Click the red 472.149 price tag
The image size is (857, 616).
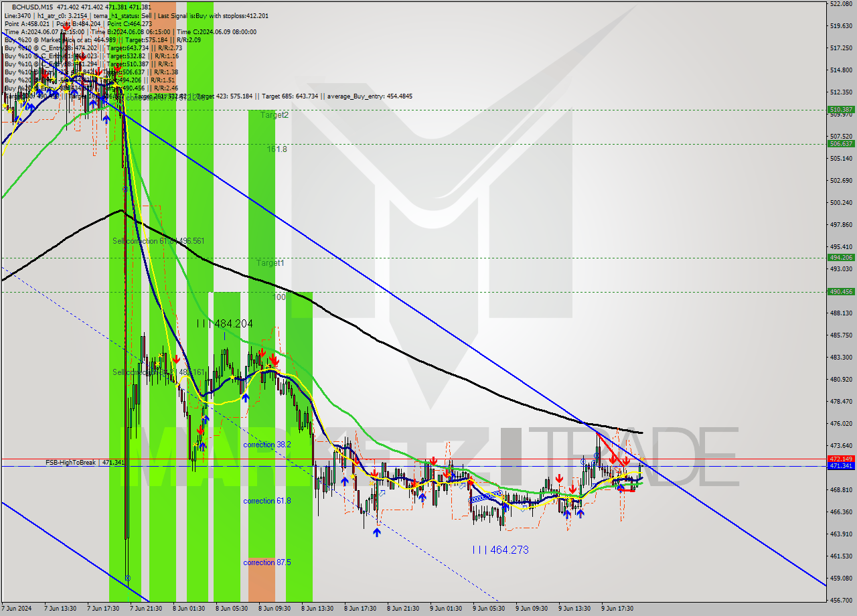tap(841, 459)
